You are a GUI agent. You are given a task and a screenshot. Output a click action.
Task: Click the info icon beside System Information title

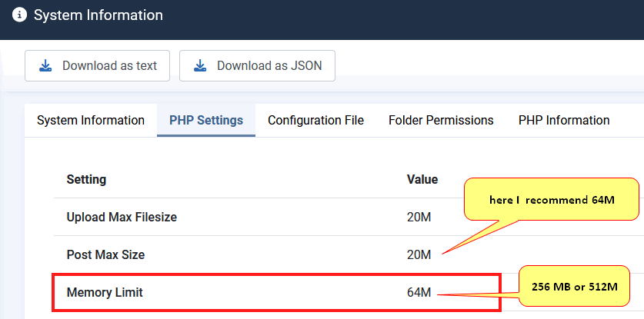(20, 15)
